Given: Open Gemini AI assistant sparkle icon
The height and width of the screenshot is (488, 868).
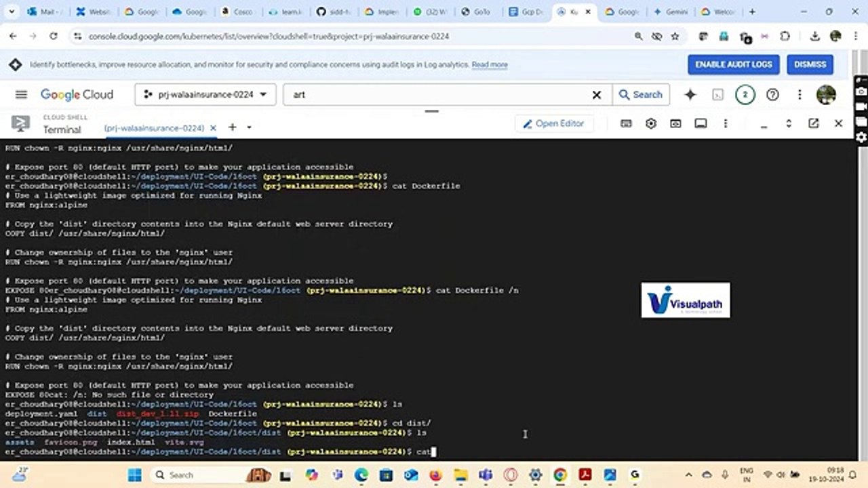Looking at the screenshot, I should tap(690, 95).
